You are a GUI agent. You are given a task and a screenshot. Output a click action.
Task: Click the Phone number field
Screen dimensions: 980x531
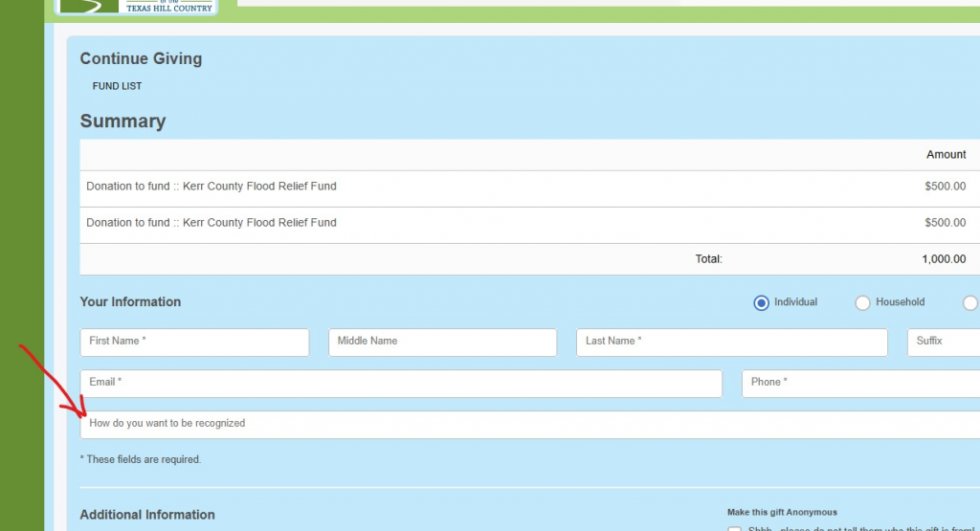(859, 383)
